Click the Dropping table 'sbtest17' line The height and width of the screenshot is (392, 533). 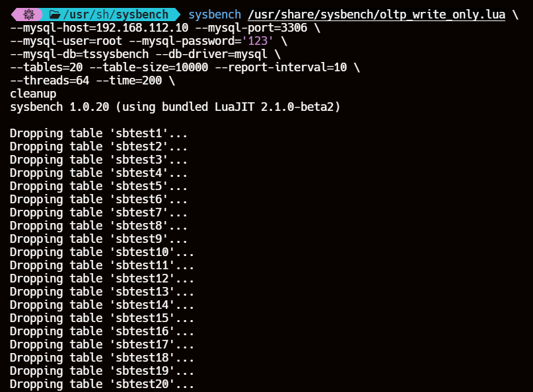coord(102,344)
